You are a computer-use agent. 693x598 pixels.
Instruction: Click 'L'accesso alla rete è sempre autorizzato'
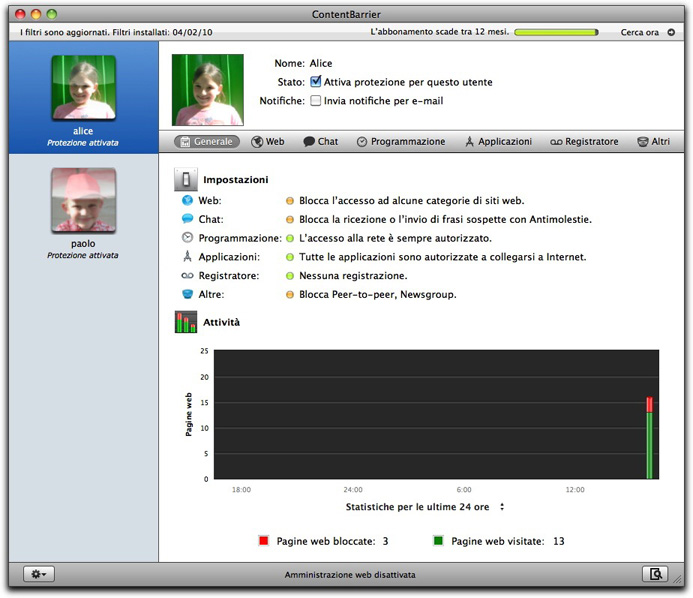(x=395, y=238)
